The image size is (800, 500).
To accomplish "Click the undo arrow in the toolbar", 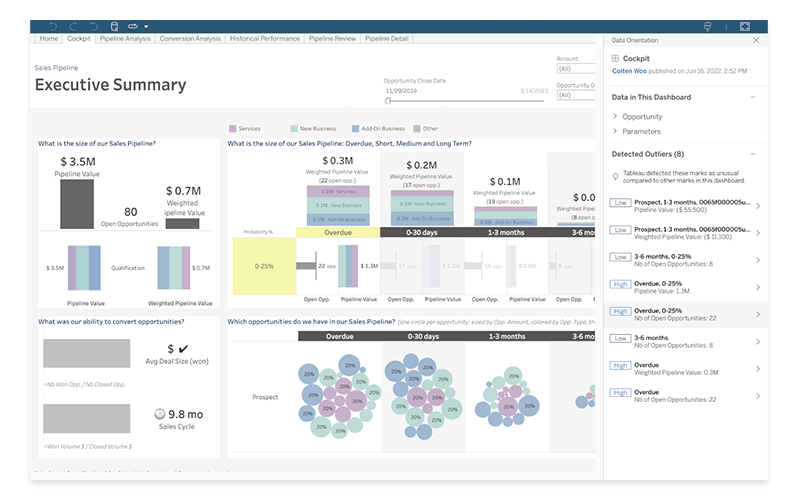I will [53, 26].
